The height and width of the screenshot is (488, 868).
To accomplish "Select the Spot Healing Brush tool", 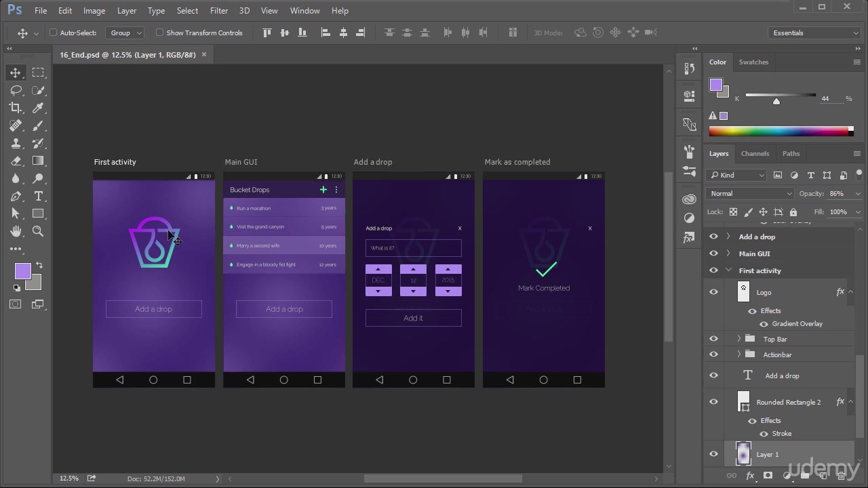I will click(x=15, y=125).
